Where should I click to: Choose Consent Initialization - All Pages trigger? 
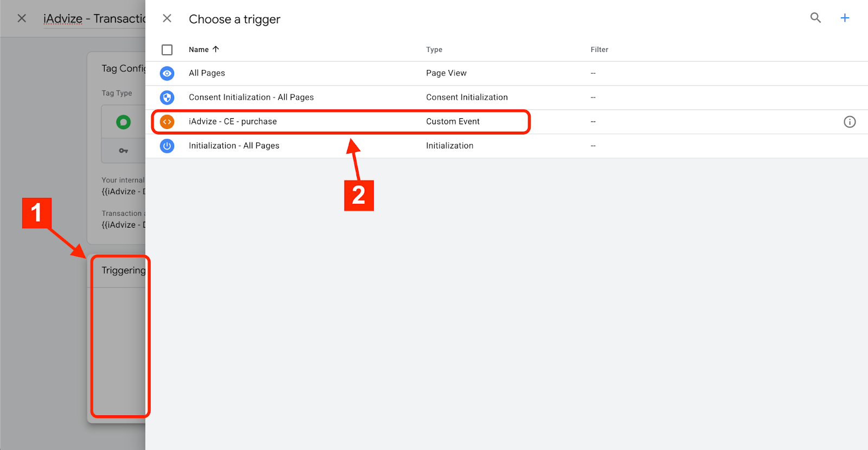click(x=251, y=98)
